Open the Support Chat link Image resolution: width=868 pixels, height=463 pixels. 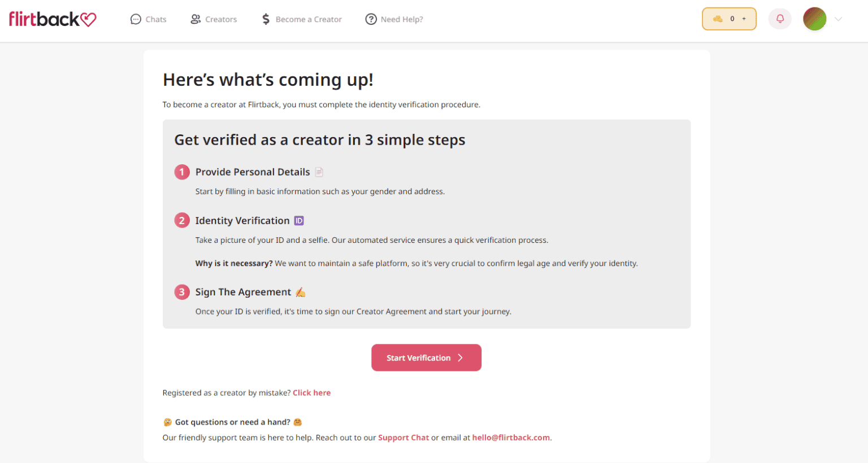click(403, 438)
